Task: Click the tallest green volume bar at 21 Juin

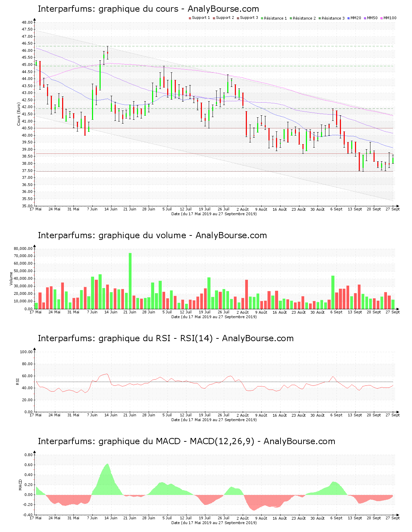Action: pos(130,281)
